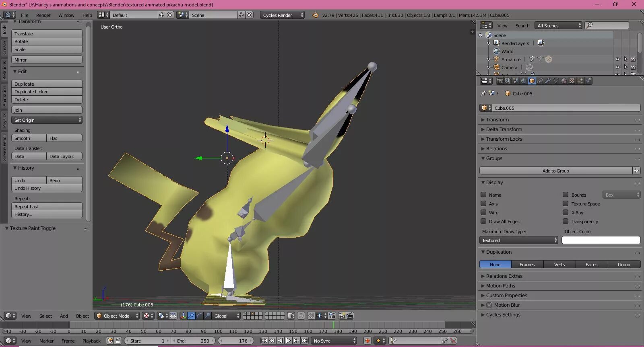Enable the X-Ray checkbox
The image size is (644, 347).
click(566, 212)
